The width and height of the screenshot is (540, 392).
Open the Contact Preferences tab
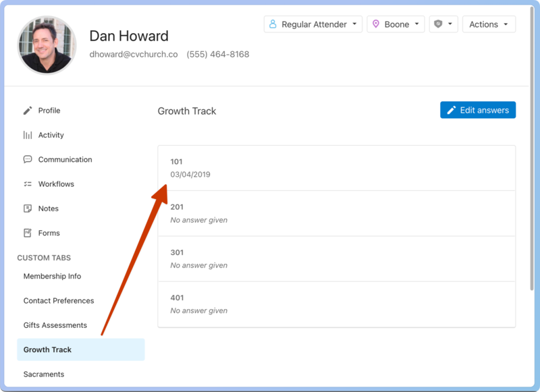pos(59,301)
